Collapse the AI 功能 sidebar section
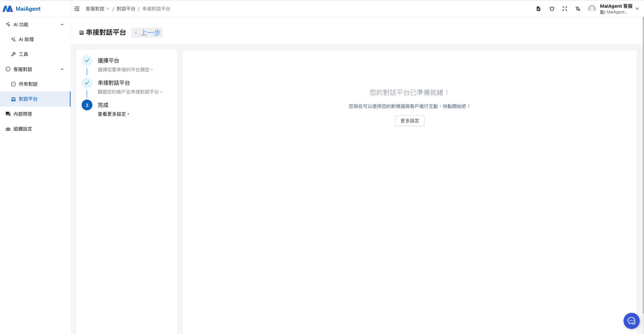The image size is (644, 334). (62, 25)
